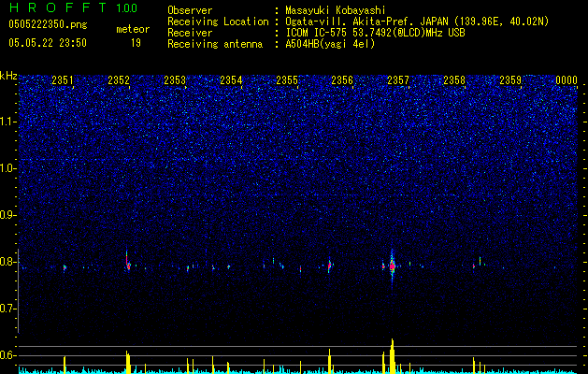This screenshot has height=374, width=588.
Task: Click the 2352 time marker
Action: point(119,80)
